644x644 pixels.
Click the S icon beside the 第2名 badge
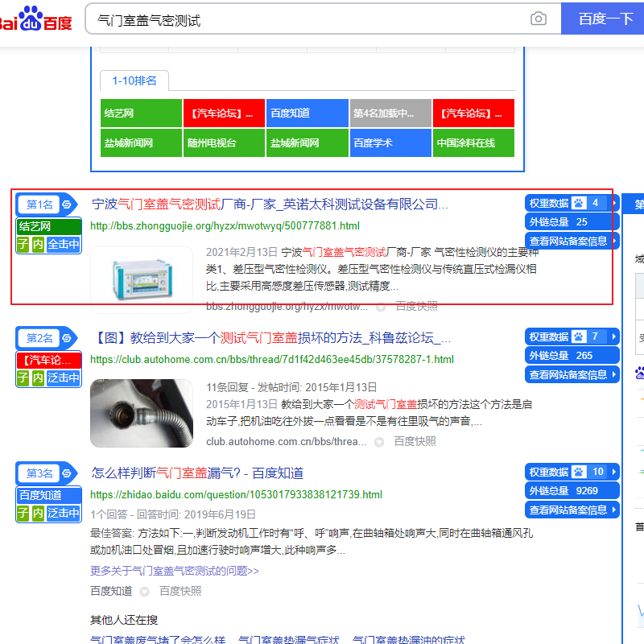pos(66,340)
